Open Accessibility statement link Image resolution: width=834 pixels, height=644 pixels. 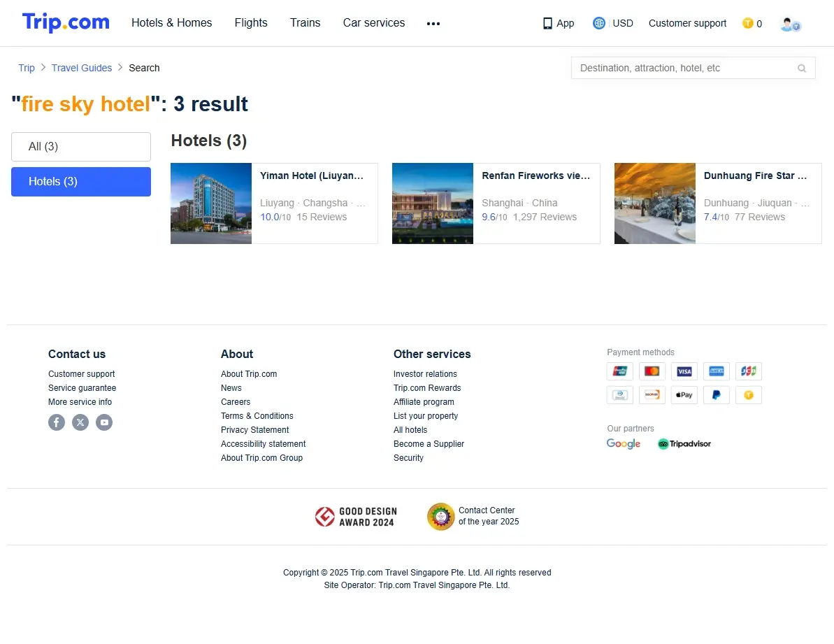[264, 443]
